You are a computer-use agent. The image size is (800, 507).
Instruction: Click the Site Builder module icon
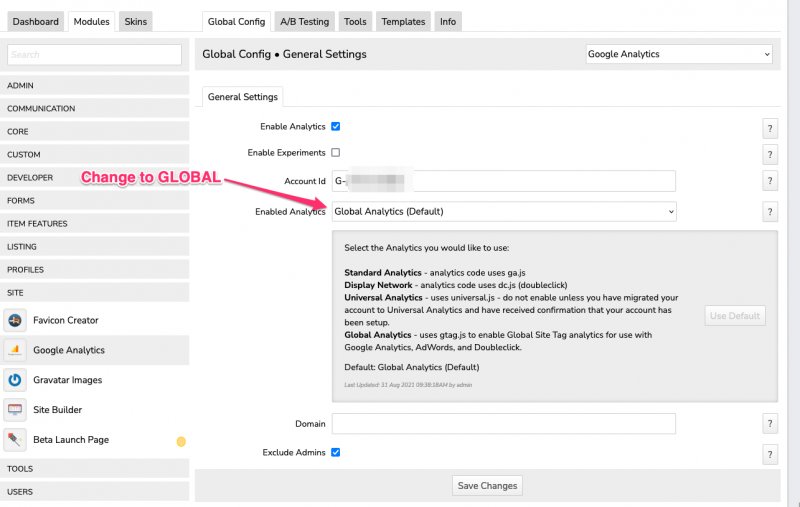point(15,410)
